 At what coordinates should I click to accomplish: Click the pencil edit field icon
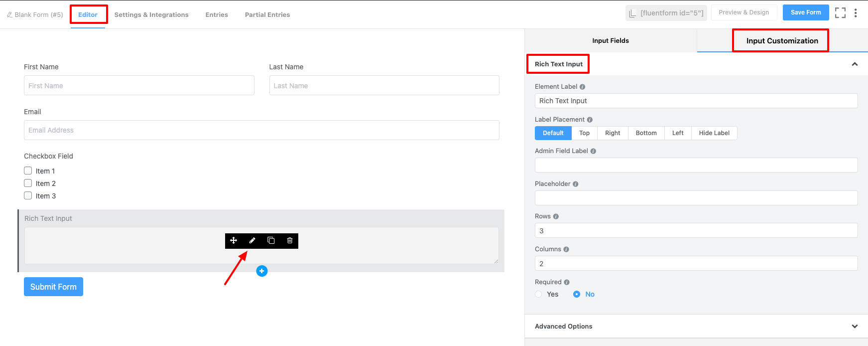pos(252,241)
